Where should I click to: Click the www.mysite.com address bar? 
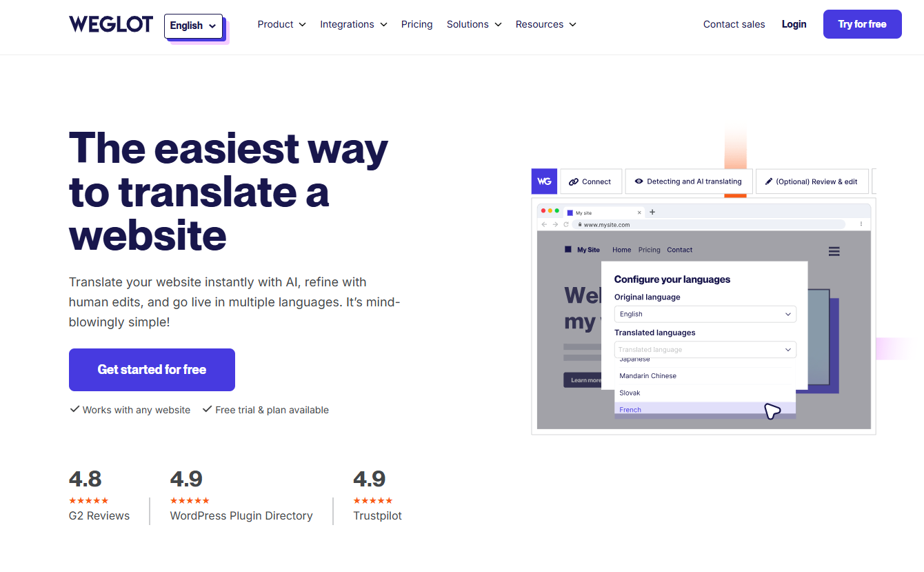pyautogui.click(x=708, y=224)
